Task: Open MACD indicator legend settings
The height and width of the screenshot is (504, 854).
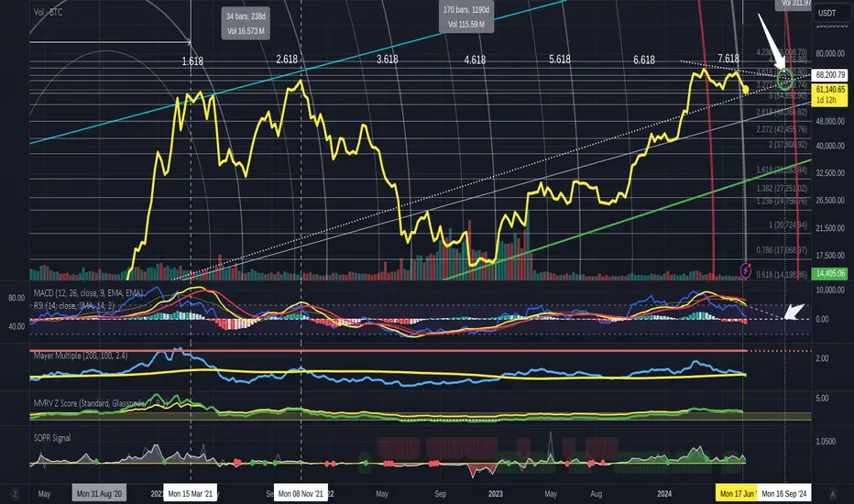Action: point(88,293)
